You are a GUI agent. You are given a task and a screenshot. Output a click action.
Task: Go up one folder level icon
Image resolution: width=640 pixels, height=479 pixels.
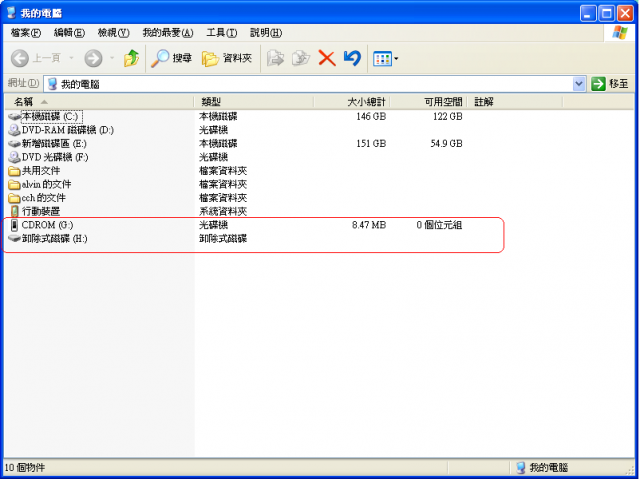click(131, 58)
